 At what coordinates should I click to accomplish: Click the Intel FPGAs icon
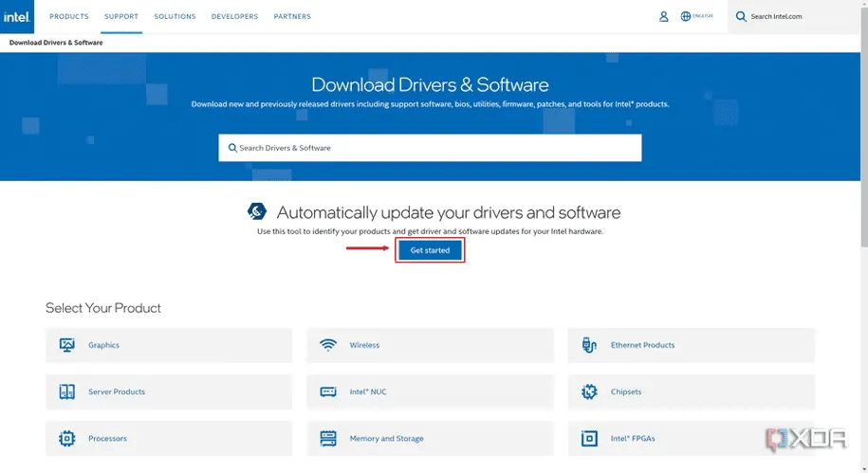(x=589, y=438)
